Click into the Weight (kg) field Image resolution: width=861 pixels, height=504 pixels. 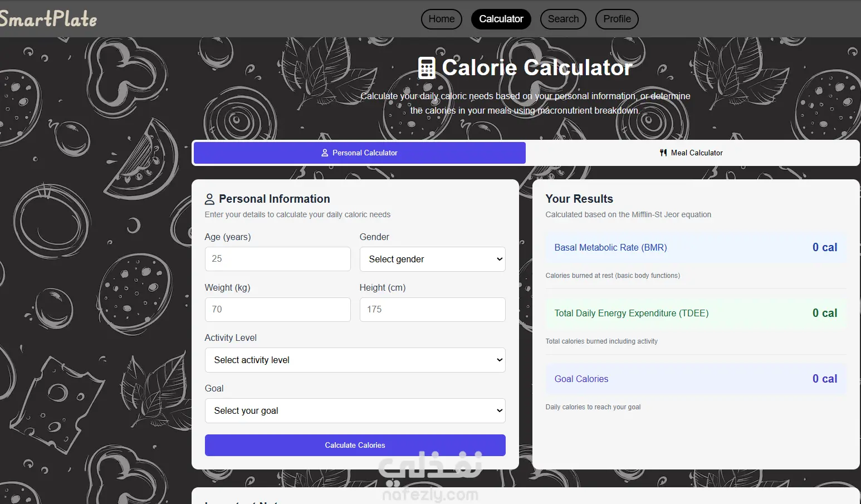[x=277, y=310]
